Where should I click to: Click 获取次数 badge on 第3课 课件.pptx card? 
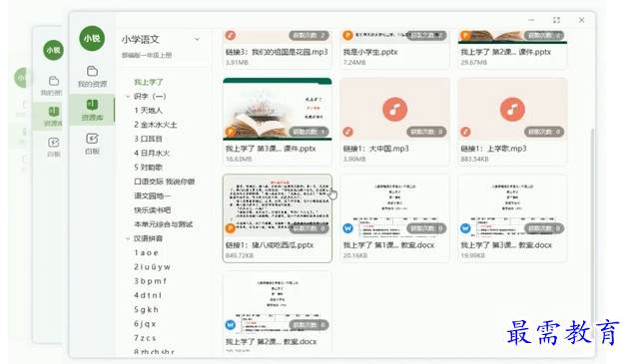point(309,132)
